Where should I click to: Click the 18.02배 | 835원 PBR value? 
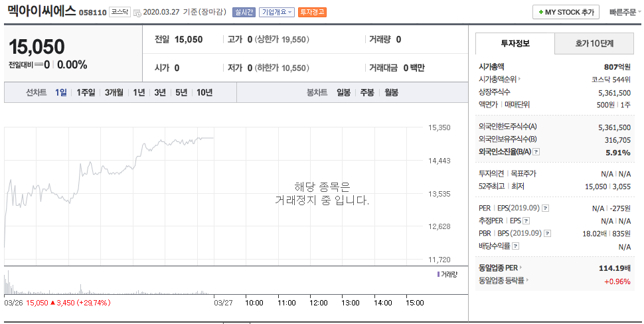coord(607,234)
